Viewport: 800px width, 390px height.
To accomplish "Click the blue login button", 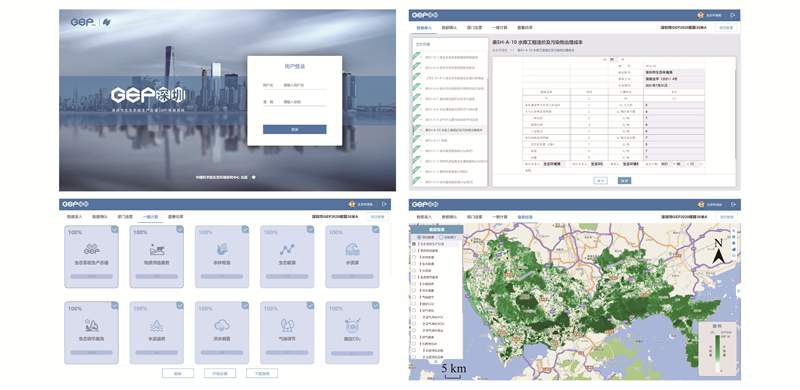I will coord(294,130).
